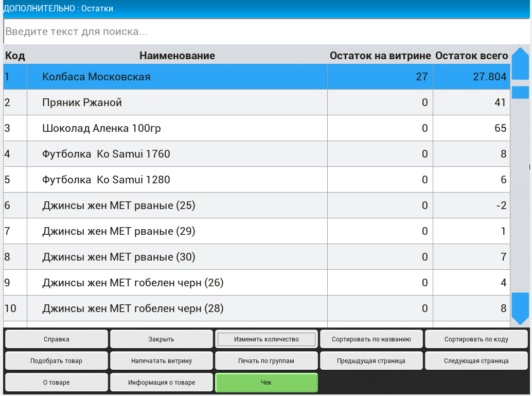Select Джинсы жен МЕТ рваные (30)
This screenshot has width=532, height=396.
257,257
